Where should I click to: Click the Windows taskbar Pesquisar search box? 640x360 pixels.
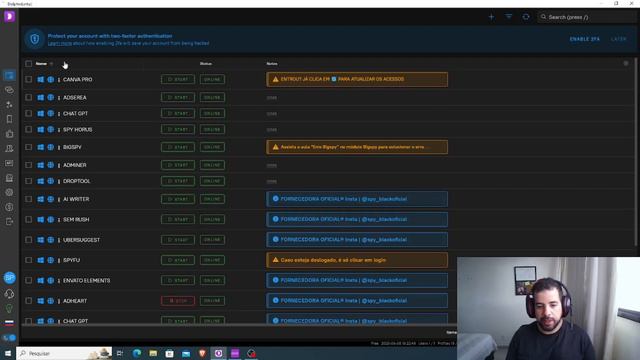click(64, 353)
